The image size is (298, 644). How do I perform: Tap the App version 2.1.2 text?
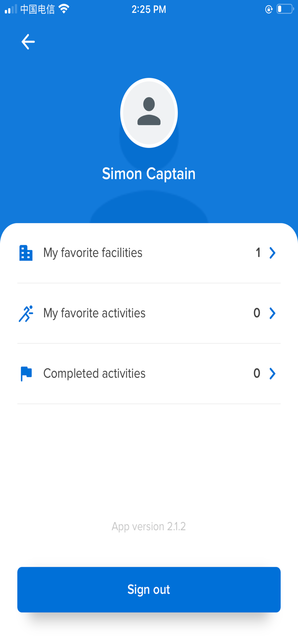pyautogui.click(x=149, y=526)
